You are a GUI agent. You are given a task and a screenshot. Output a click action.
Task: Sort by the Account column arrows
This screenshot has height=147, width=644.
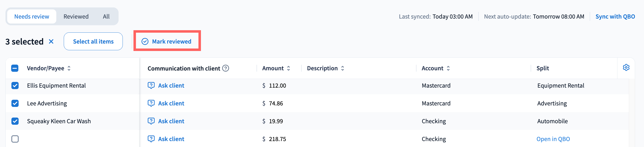click(x=448, y=68)
